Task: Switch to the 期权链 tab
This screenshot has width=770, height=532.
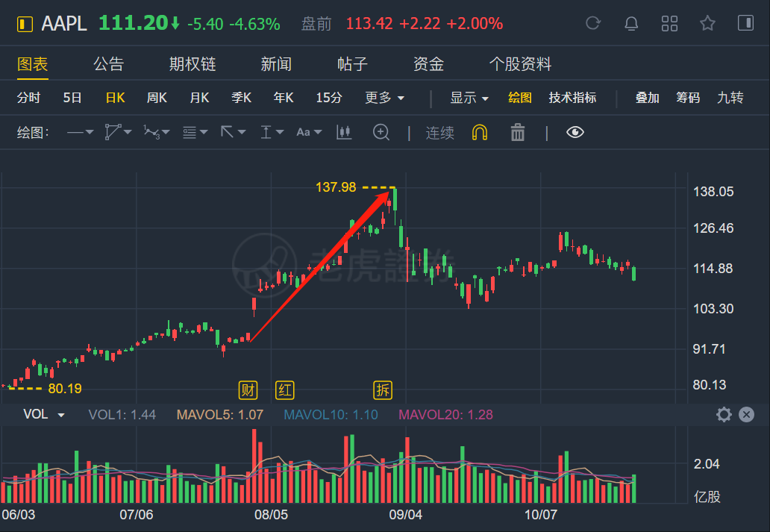Action: click(x=192, y=64)
